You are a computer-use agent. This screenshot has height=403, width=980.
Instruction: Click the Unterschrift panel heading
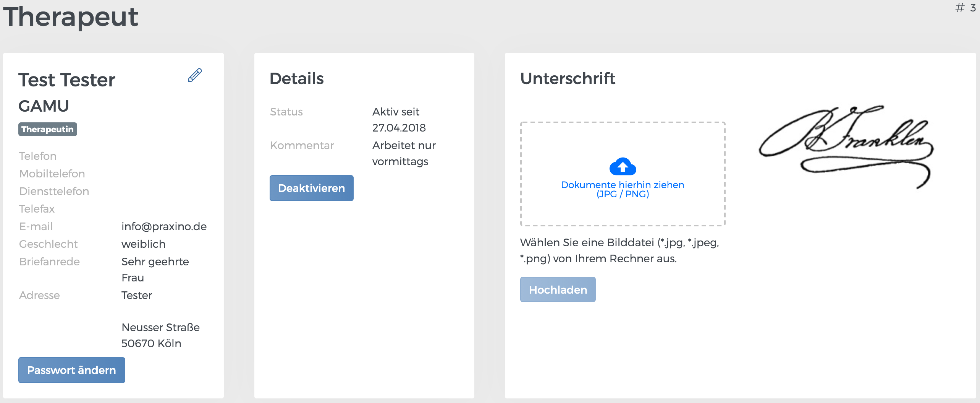[568, 78]
